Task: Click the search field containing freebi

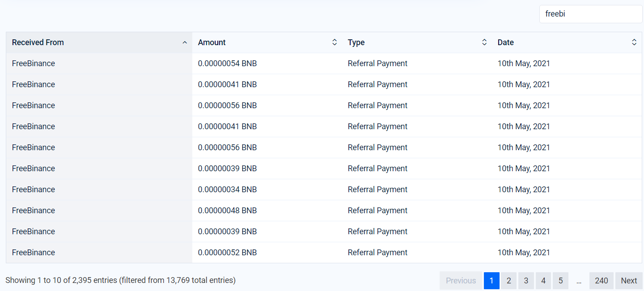Action: point(591,14)
